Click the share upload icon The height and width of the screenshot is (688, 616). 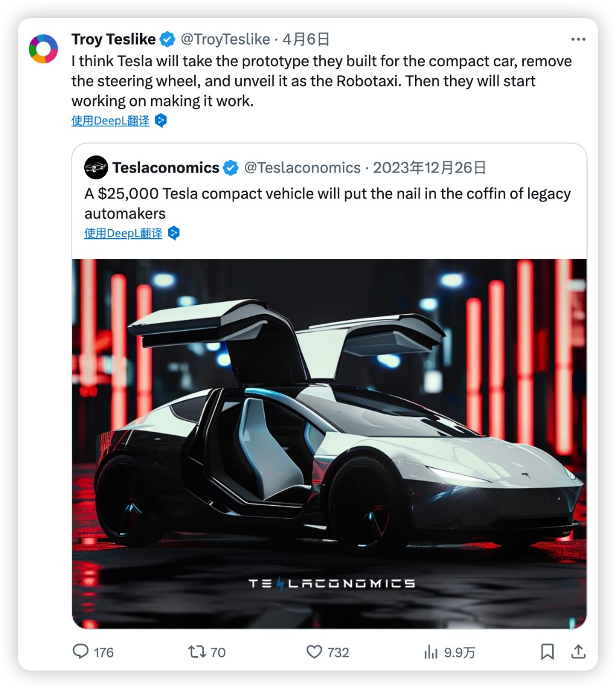[578, 651]
